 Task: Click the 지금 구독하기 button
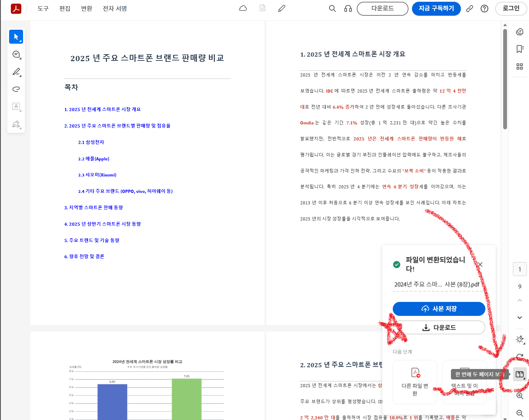(436, 8)
